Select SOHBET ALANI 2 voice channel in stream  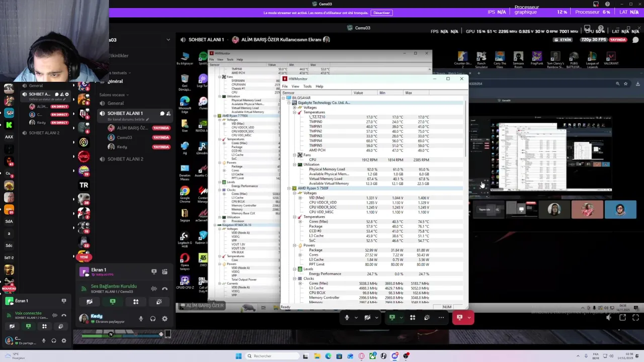click(x=125, y=159)
